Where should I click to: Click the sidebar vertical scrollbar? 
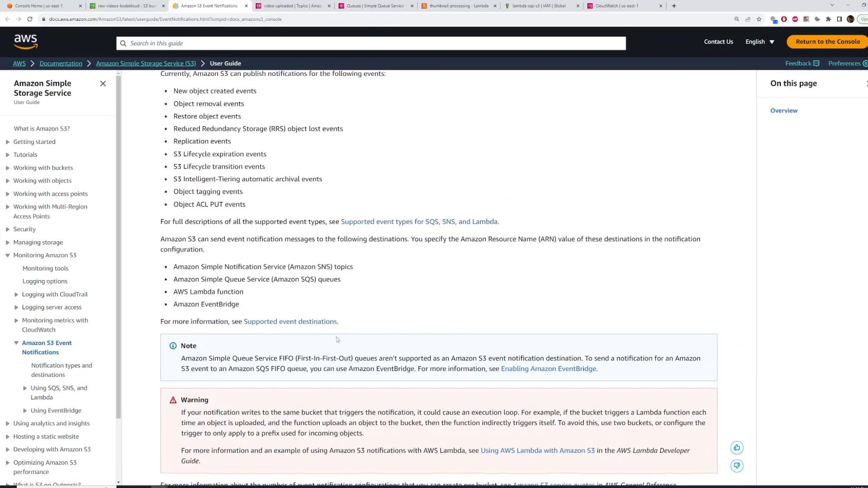pyautogui.click(x=118, y=246)
